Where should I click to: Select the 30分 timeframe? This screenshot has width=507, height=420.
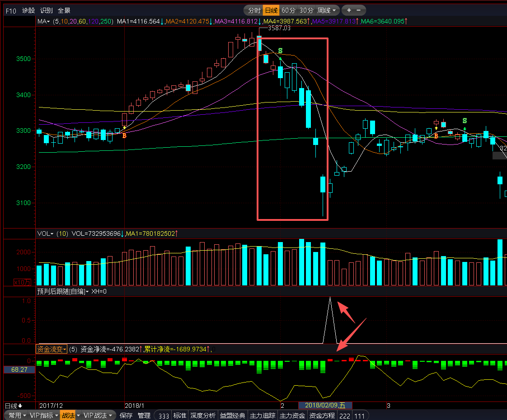tap(306, 10)
